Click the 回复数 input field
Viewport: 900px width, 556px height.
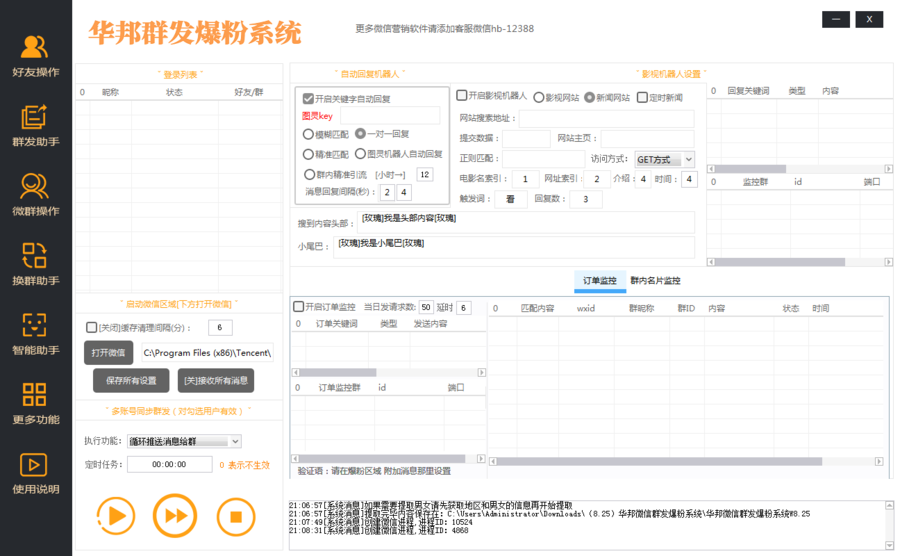click(x=585, y=199)
